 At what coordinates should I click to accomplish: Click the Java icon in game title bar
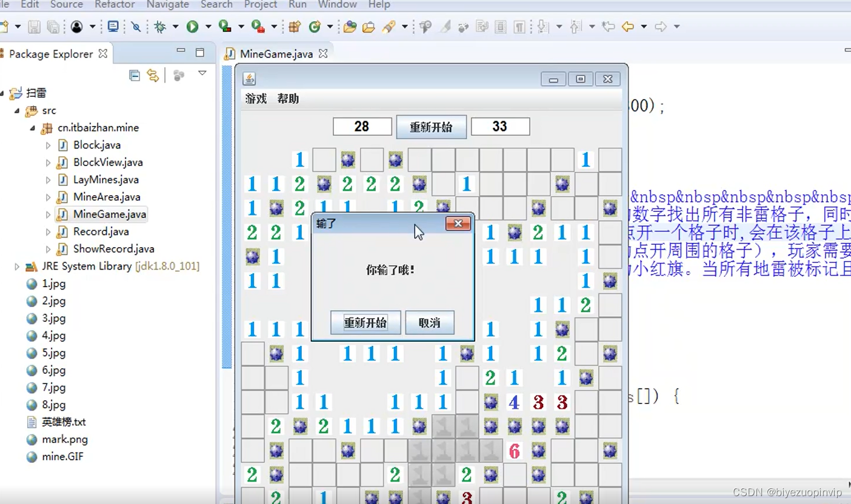point(249,79)
